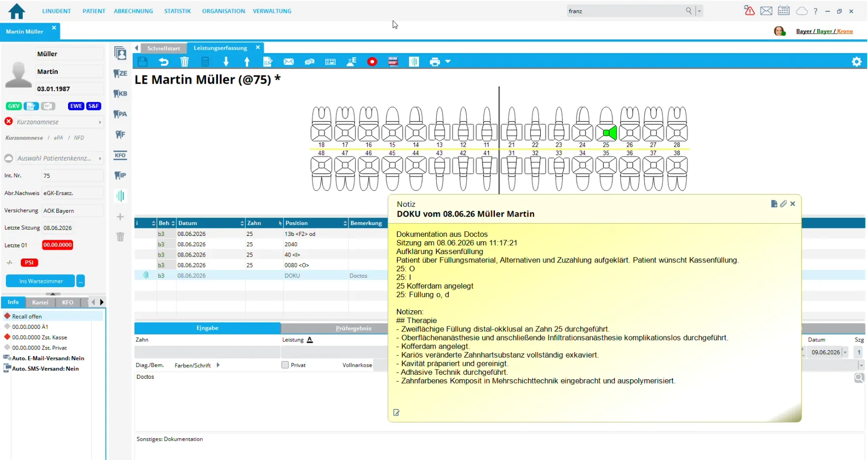Open the KB tooth sidebar icon
Screen dimensions: 868x460
tap(120, 94)
